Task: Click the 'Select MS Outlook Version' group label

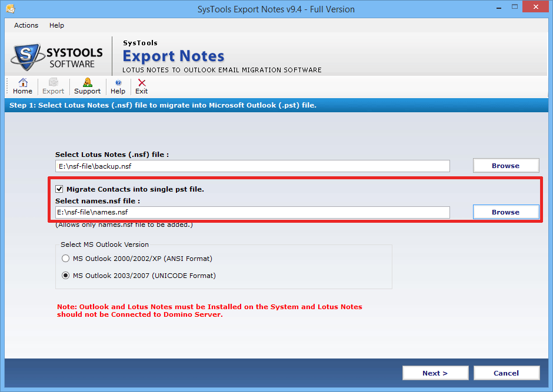Action: 105,244
